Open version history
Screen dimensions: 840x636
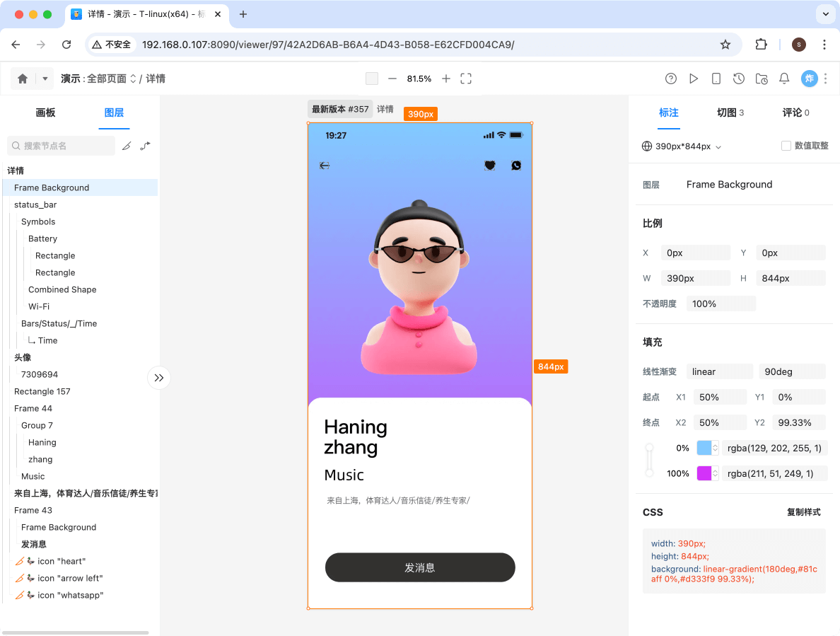(x=739, y=79)
